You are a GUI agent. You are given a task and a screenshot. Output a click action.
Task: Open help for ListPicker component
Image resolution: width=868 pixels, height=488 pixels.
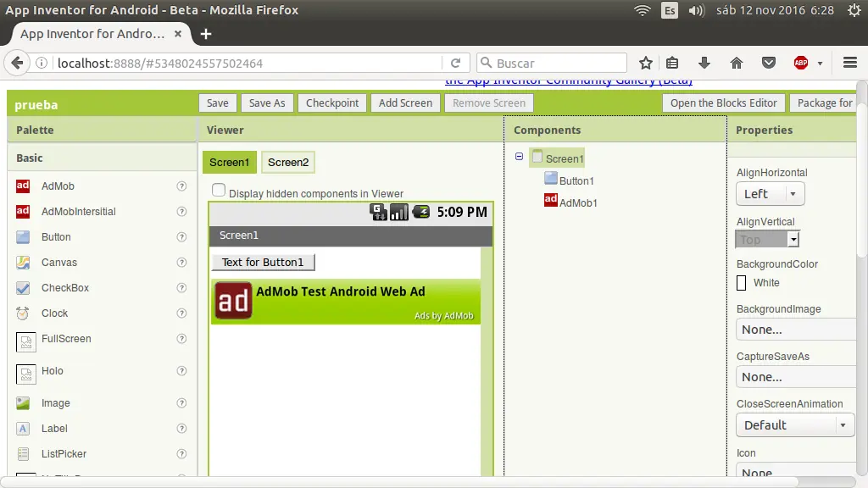(x=181, y=454)
